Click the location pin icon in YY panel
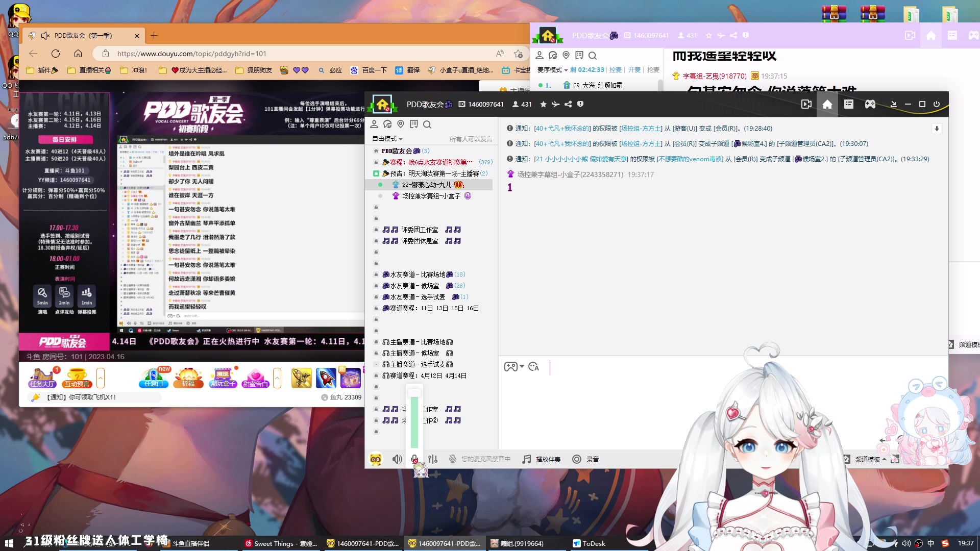Screen dimensions: 980x551 pos(401,124)
